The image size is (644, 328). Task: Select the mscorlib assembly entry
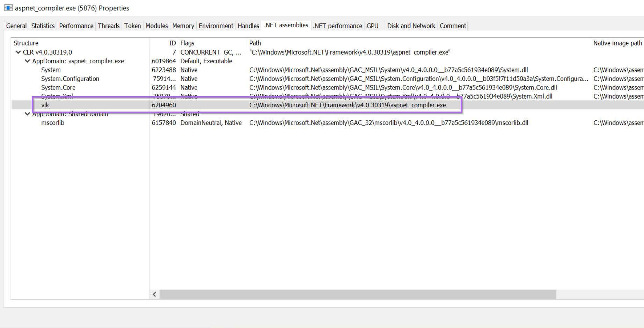click(x=53, y=123)
